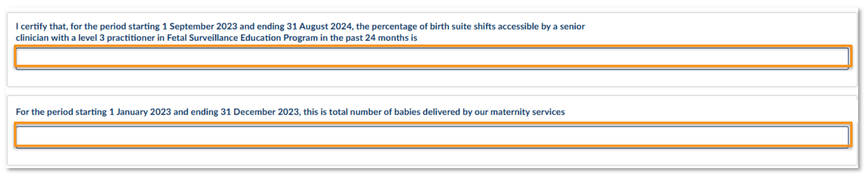Click the 'senior' word ending the first line
This screenshot has width=868, height=179.
573,27
